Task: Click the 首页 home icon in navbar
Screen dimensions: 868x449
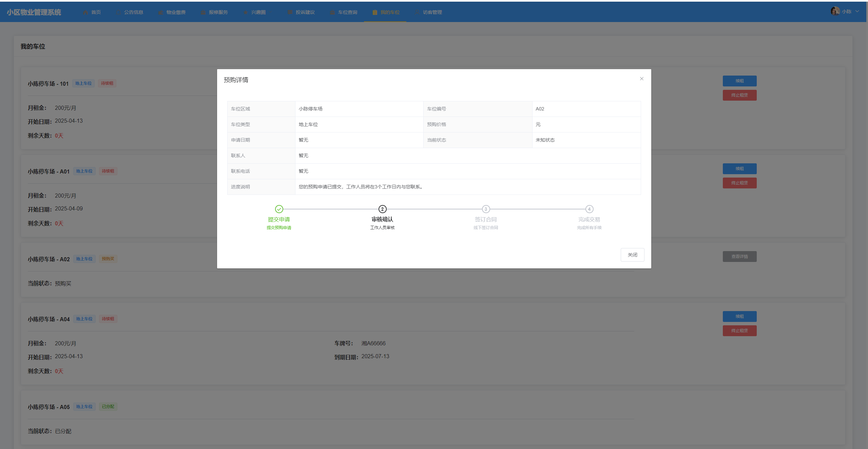Action: (85, 12)
